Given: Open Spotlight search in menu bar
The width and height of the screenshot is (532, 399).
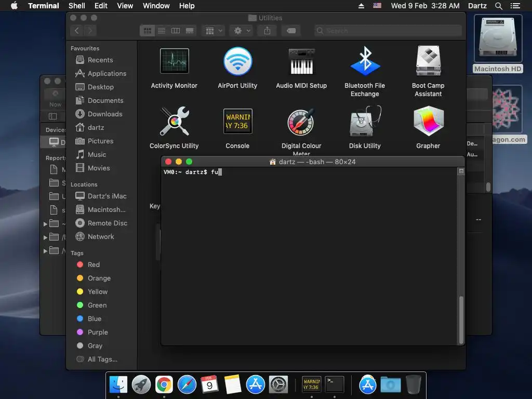Looking at the screenshot, I should tap(498, 6).
